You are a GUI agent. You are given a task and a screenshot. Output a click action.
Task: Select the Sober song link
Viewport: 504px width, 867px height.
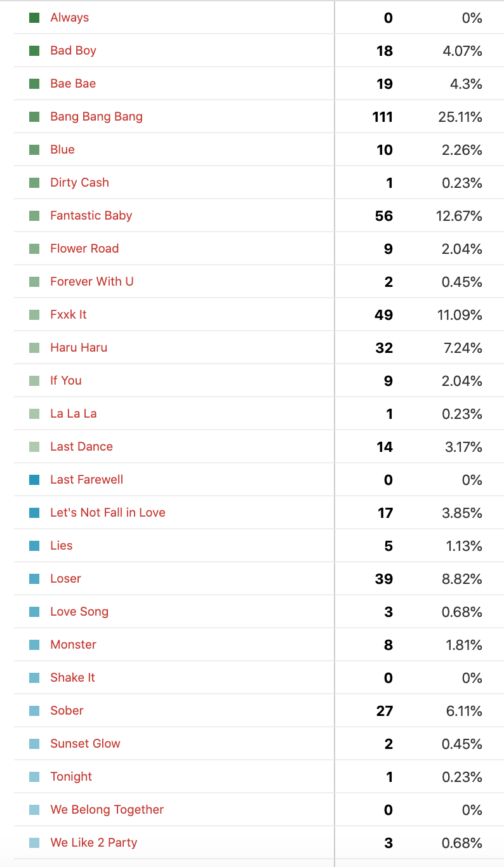click(67, 711)
